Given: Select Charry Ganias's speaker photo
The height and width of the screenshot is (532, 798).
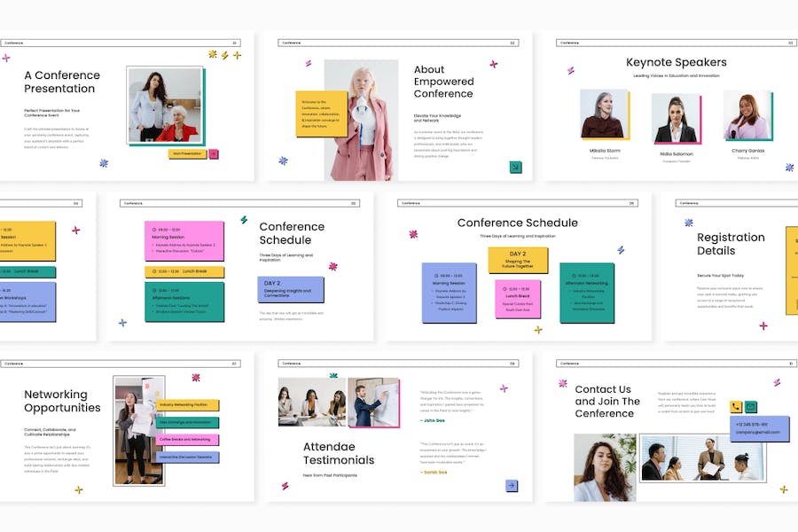Looking at the screenshot, I should click(747, 115).
